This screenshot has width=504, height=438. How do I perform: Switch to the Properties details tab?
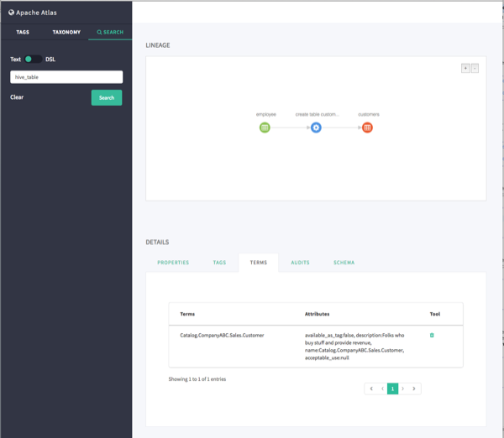[173, 263]
